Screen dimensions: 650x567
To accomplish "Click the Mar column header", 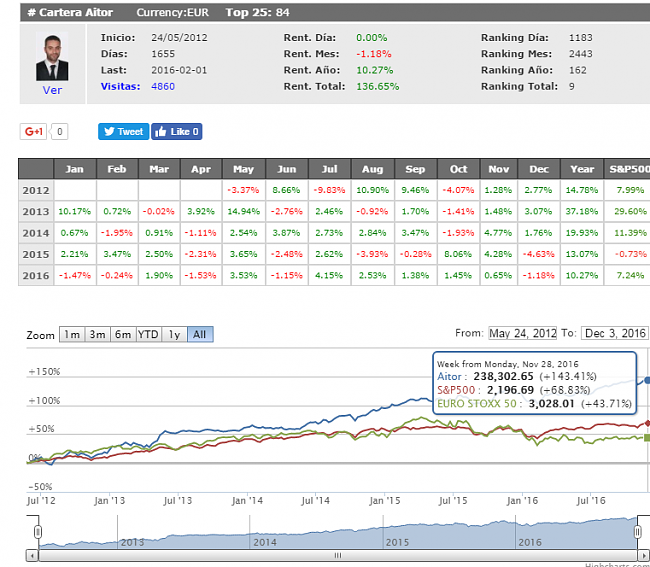I will click(159, 169).
